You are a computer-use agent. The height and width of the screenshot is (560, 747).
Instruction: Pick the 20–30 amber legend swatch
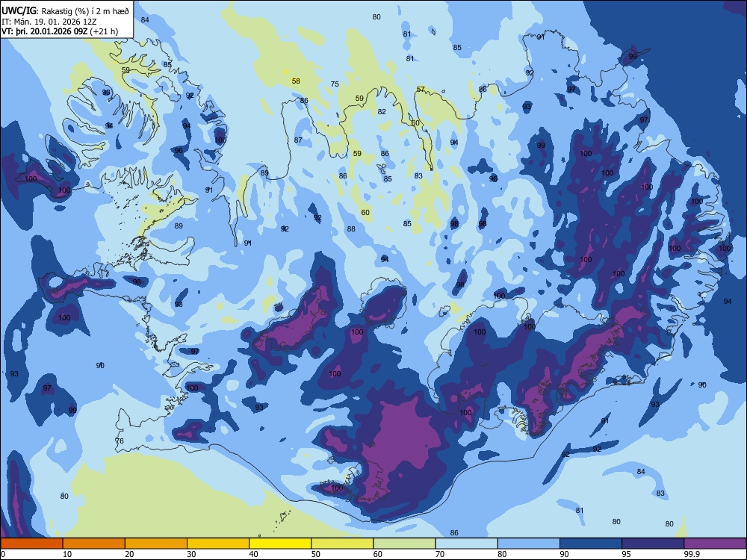click(156, 544)
